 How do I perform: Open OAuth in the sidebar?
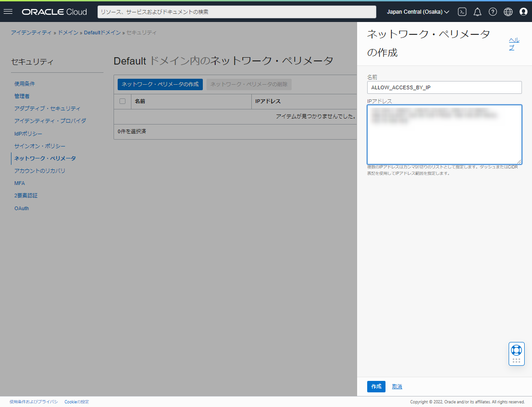click(22, 208)
